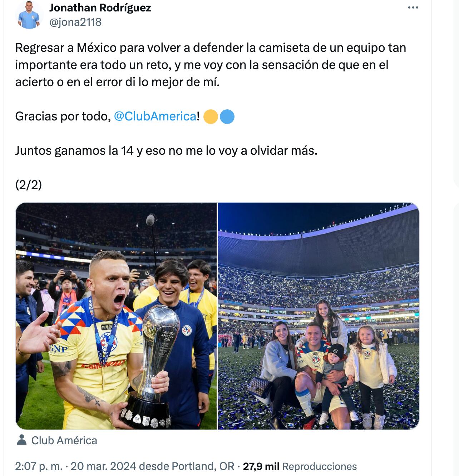459x476 pixels.
Task: Open the tweet's three-dot more options menu
Action: pyautogui.click(x=413, y=8)
